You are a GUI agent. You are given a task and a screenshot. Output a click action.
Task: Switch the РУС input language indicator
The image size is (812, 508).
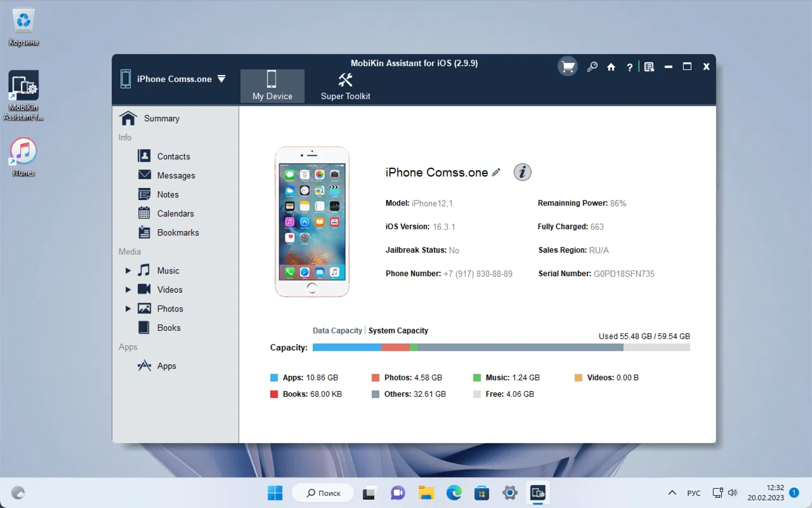pos(694,493)
